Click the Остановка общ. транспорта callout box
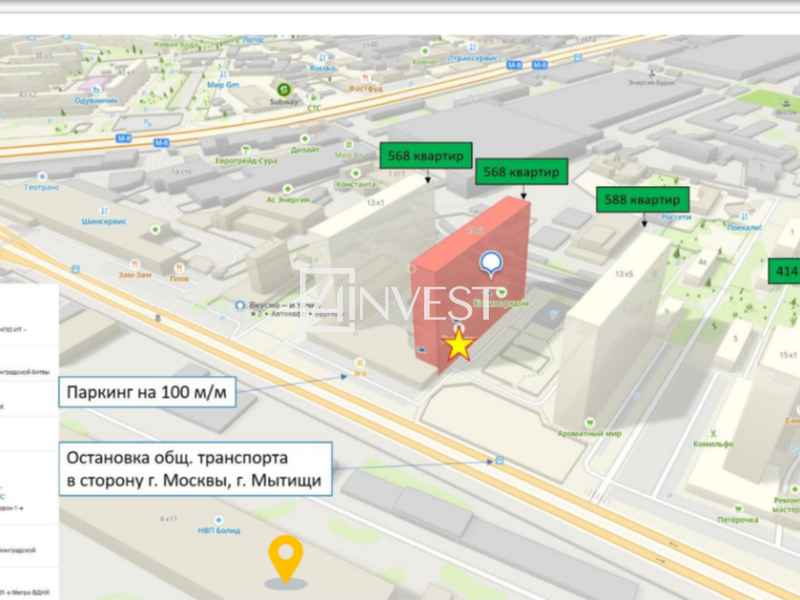The height and width of the screenshot is (600, 800). tap(193, 469)
